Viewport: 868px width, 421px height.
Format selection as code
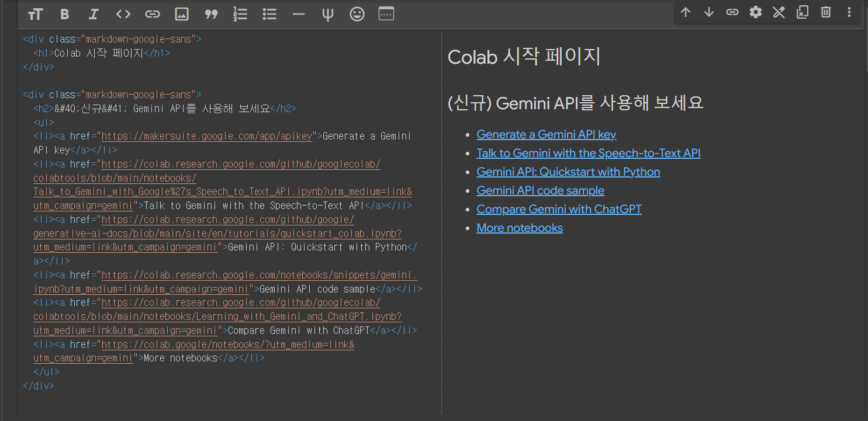tap(123, 14)
